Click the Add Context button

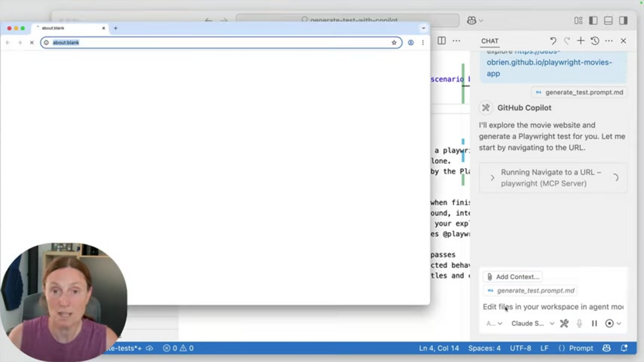(x=513, y=277)
